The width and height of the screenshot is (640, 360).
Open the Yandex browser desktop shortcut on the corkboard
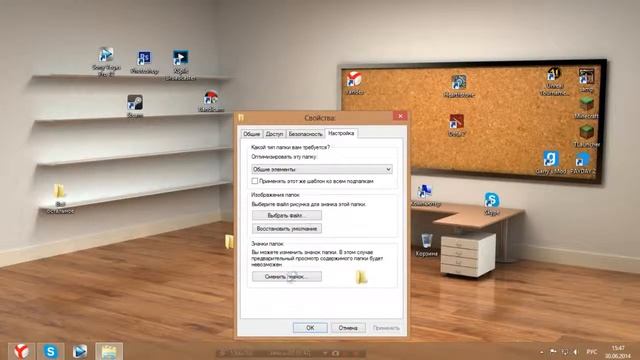tap(354, 83)
